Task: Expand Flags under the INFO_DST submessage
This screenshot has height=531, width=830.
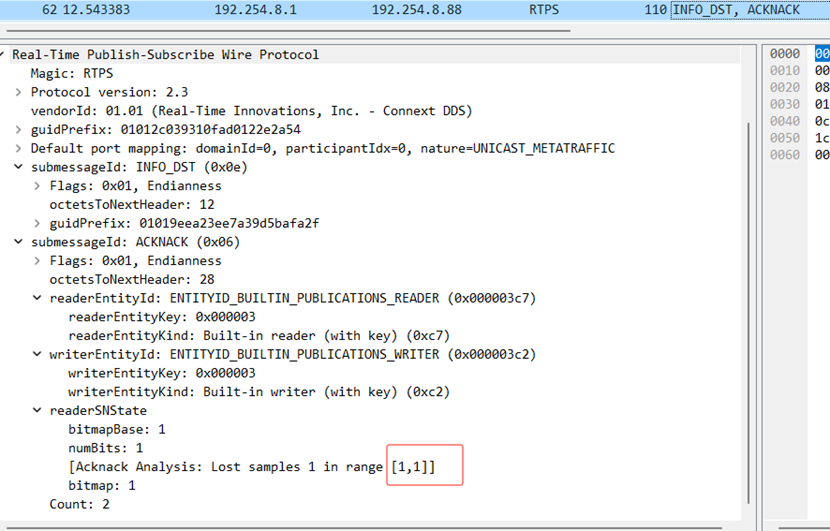Action: click(38, 186)
